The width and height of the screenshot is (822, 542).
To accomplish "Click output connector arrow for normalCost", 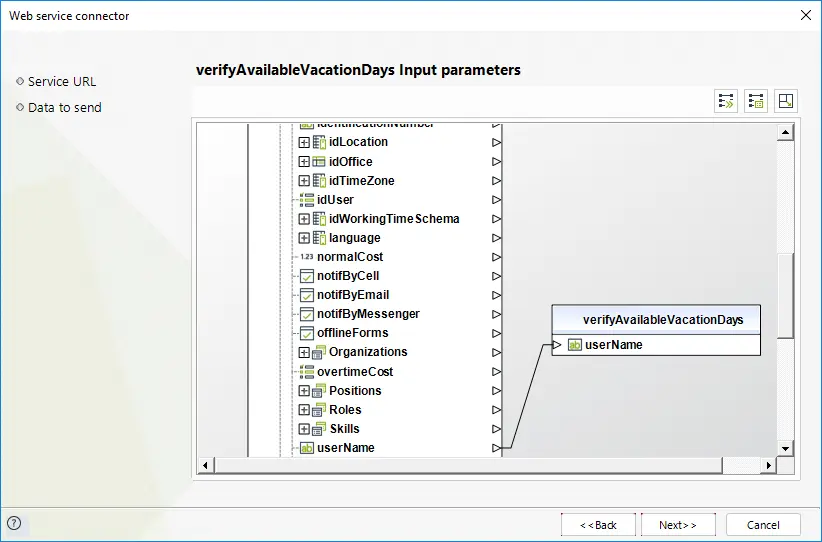I will [496, 257].
